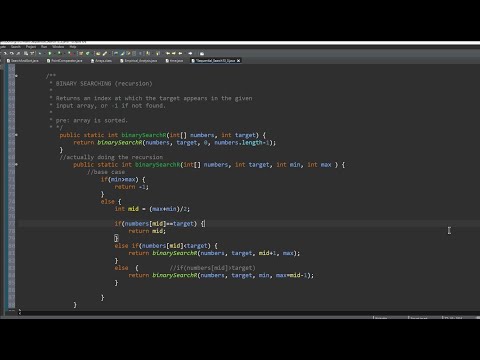Collapse the two-parameter binarySearchR method fold marker

coord(16,135)
